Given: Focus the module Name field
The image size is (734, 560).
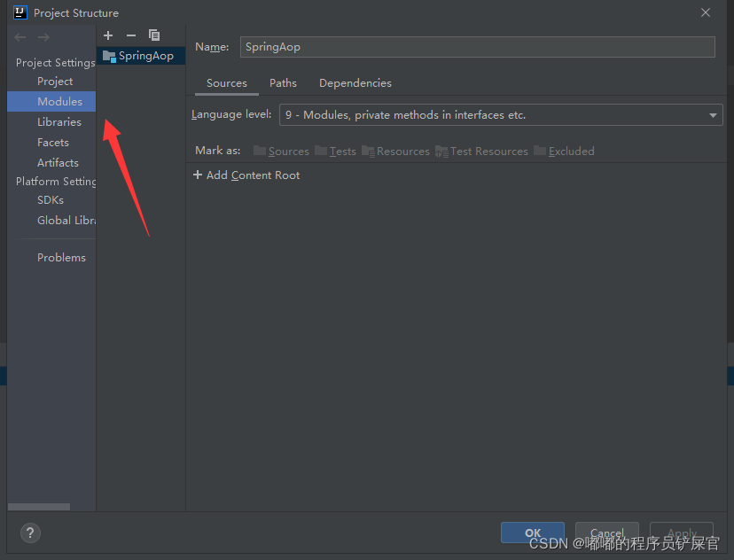Looking at the screenshot, I should tap(478, 47).
